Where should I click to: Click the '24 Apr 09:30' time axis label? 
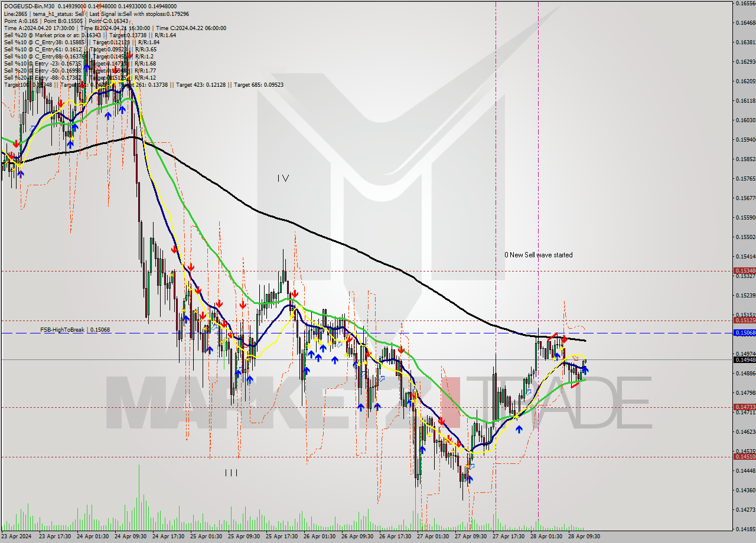click(x=130, y=537)
